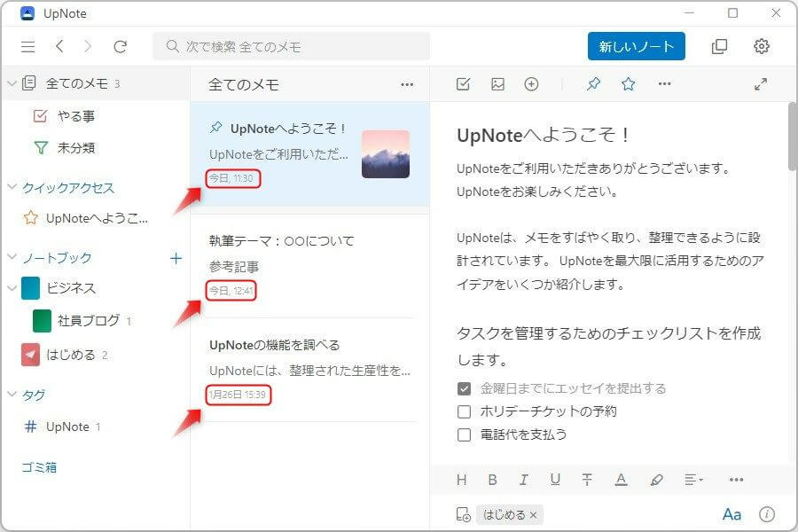Screen dimensions: 798x532
Task: Minimize the UpNote window
Action: 690,12
